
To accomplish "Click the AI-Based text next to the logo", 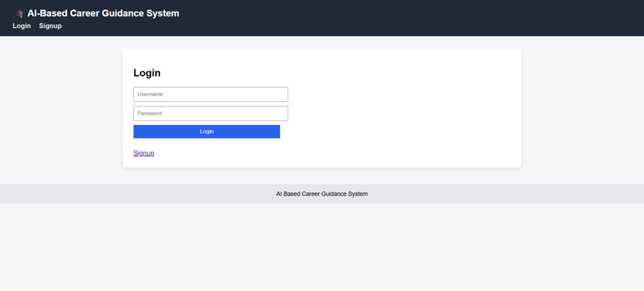I will 47,13.
